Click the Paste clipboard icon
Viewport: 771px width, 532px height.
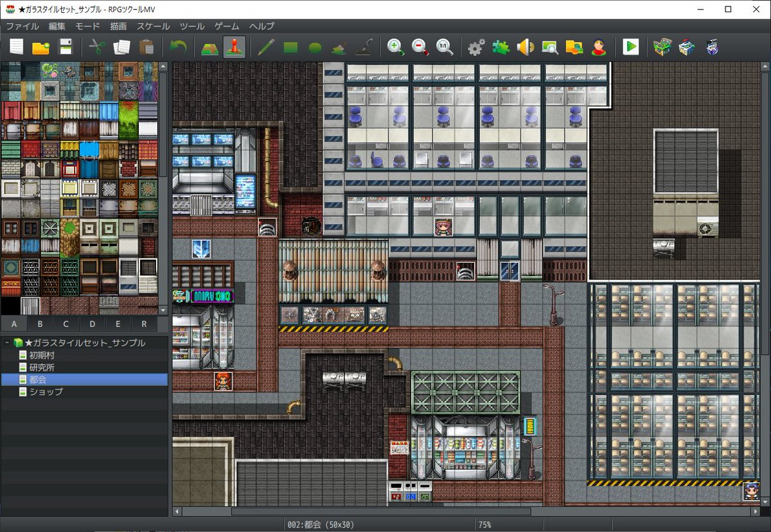[x=146, y=47]
